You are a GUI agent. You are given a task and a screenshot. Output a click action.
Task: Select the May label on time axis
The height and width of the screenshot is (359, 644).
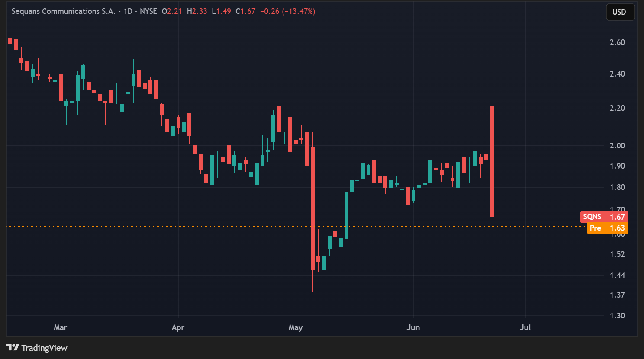pos(296,327)
